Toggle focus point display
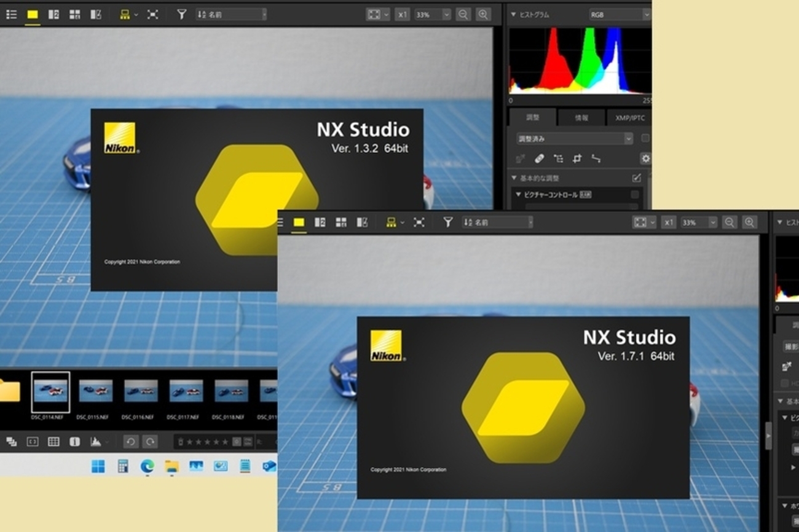Viewport: 799px width, 532px height. 32,442
